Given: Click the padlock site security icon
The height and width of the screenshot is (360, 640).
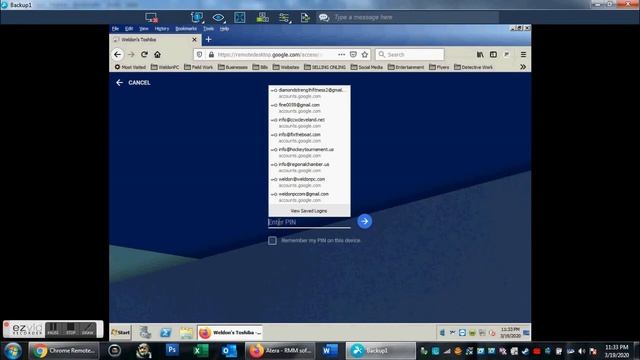Looking at the screenshot, I should [211, 54].
